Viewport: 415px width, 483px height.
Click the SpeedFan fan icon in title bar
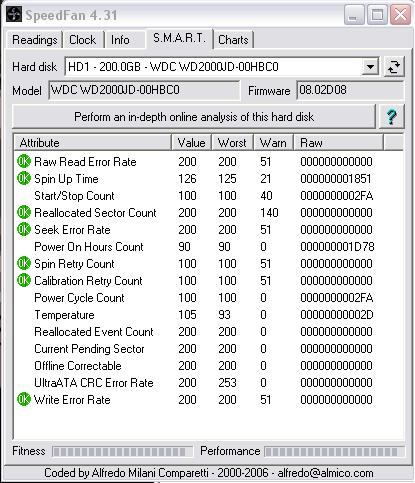[x=14, y=14]
